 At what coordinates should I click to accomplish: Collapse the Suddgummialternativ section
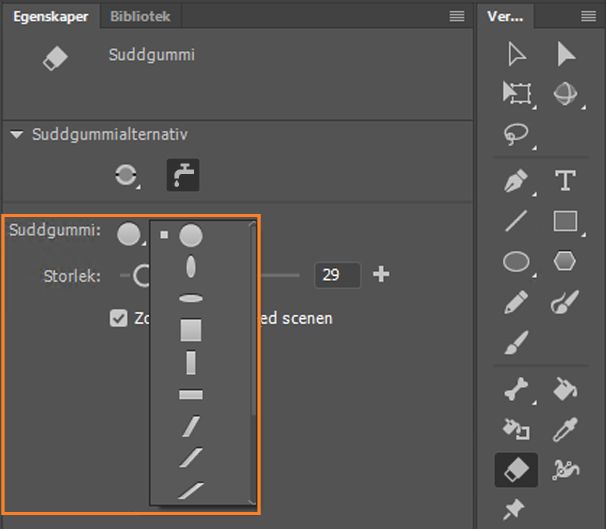pos(17,134)
